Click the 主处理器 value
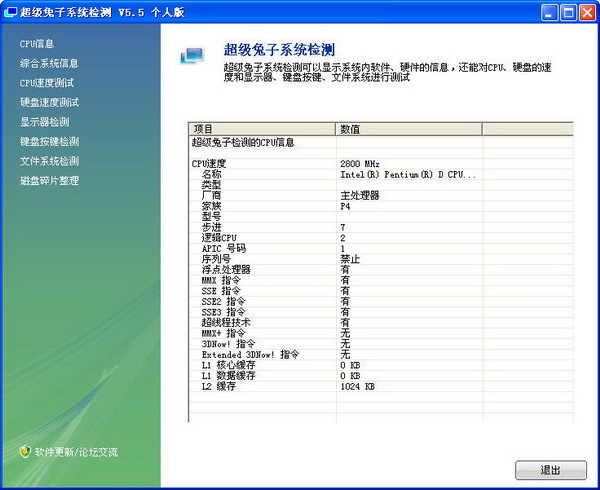Image resolution: width=600 pixels, height=490 pixels. (x=360, y=196)
